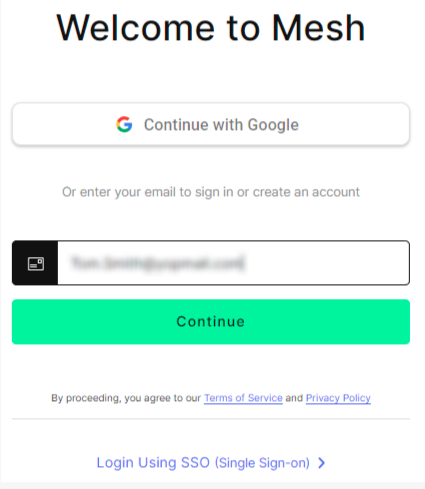Choose Login Using SSO (Single Sign-on)
This screenshot has width=425, height=489.
point(211,463)
